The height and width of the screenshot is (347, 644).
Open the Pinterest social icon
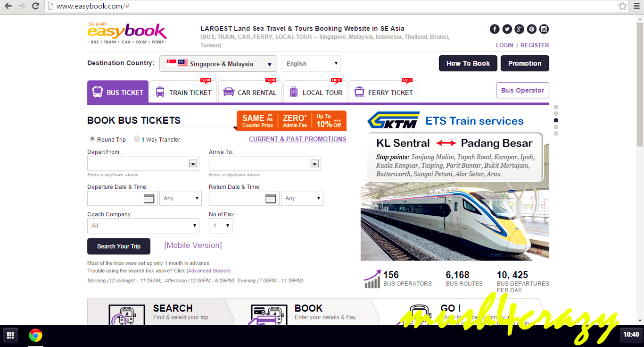click(532, 29)
